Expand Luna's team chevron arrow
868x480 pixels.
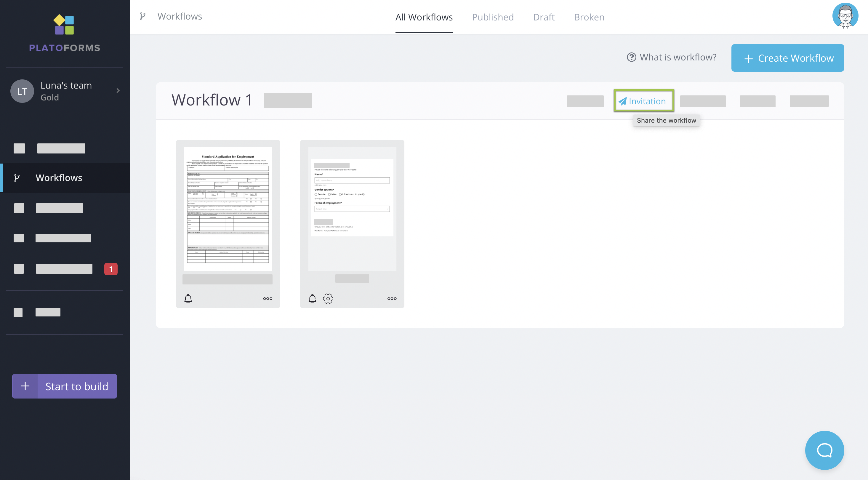(118, 91)
